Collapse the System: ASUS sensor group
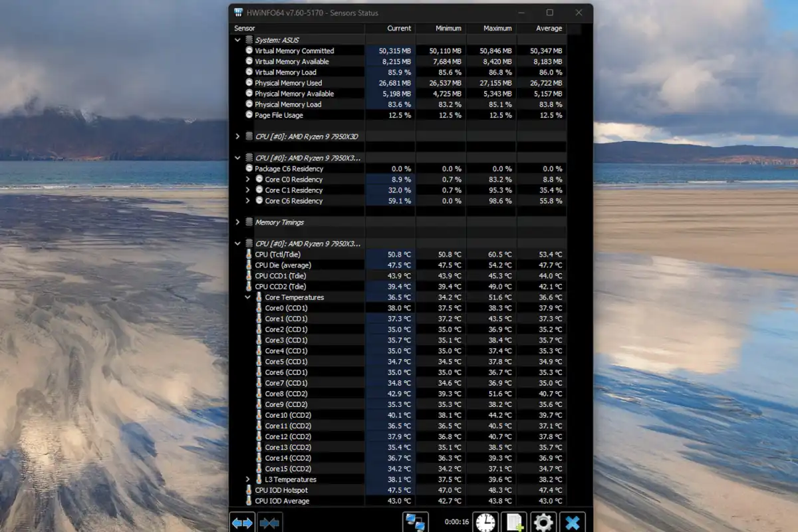Image resolution: width=798 pixels, height=532 pixels. click(238, 40)
